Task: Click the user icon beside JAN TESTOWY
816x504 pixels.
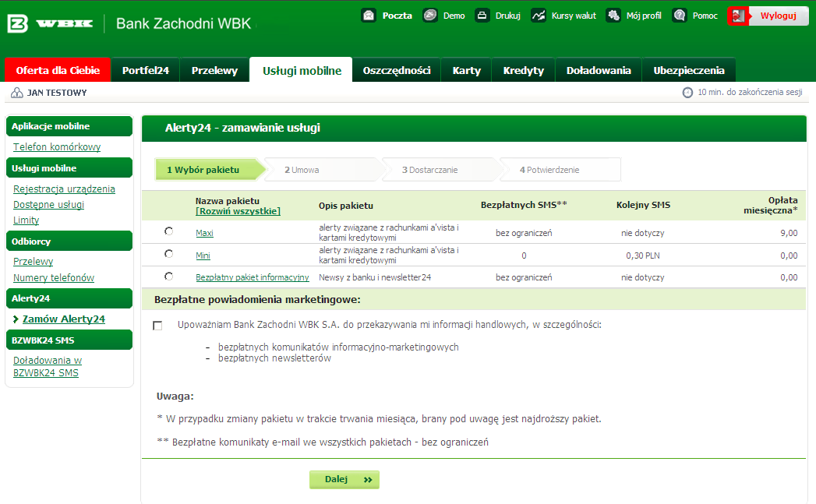Action: pos(17,93)
